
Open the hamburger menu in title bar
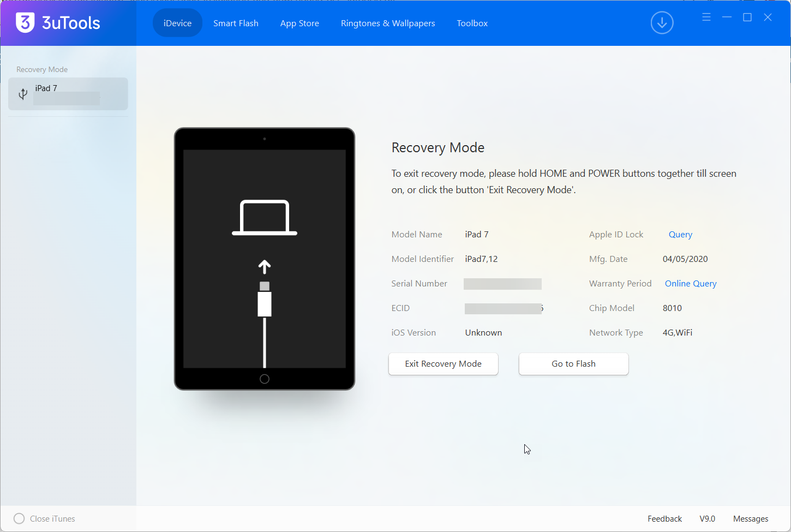point(706,17)
